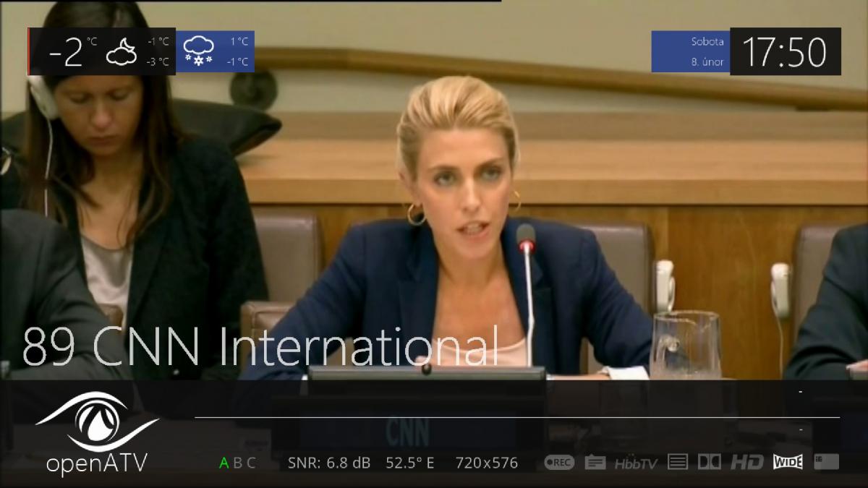Select tuner A indicator
This screenshot has width=868, height=488.
(224, 463)
